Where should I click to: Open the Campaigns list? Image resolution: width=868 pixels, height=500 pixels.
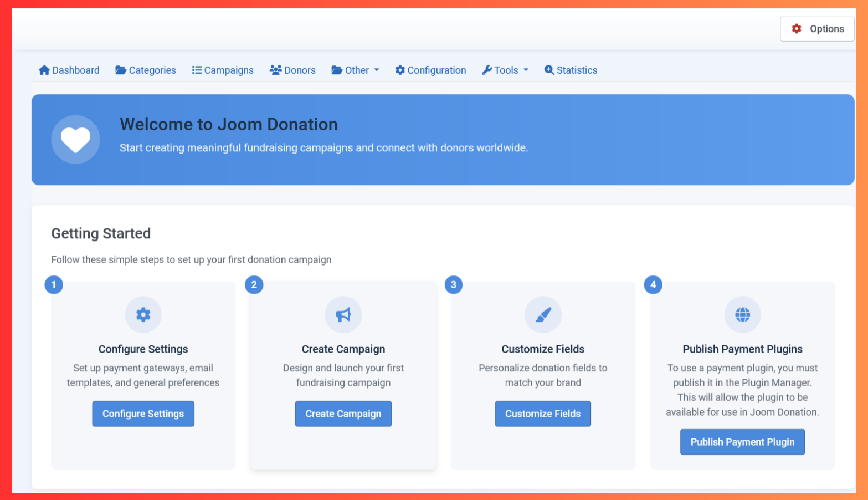[223, 70]
